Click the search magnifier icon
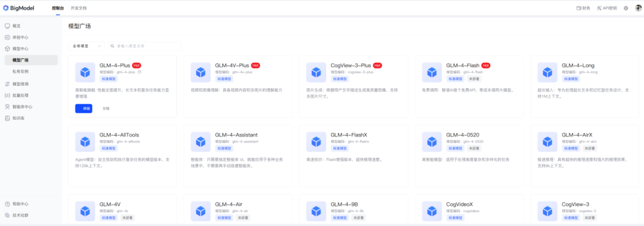Viewport: 644px width, 226px height. (113, 46)
